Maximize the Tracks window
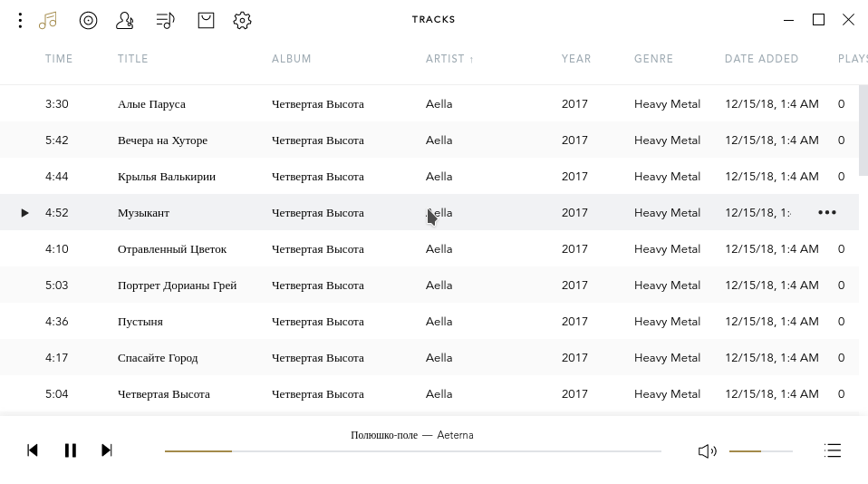This screenshot has height=484, width=868. click(819, 20)
